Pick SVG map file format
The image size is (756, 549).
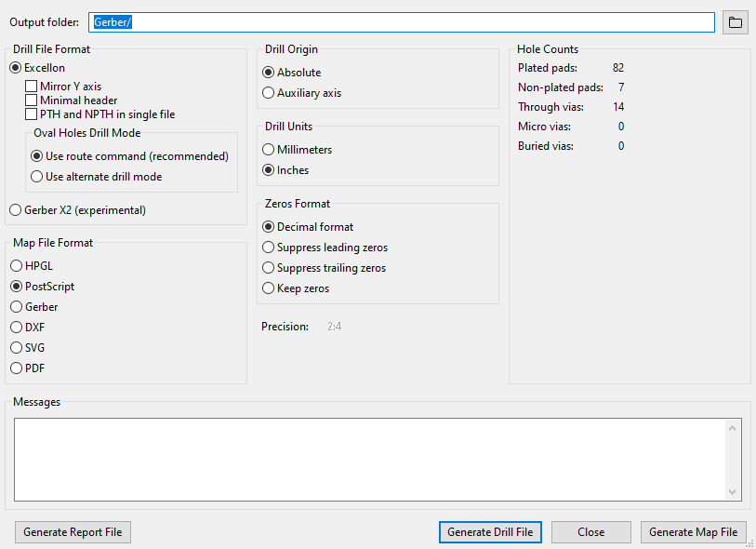click(x=28, y=348)
